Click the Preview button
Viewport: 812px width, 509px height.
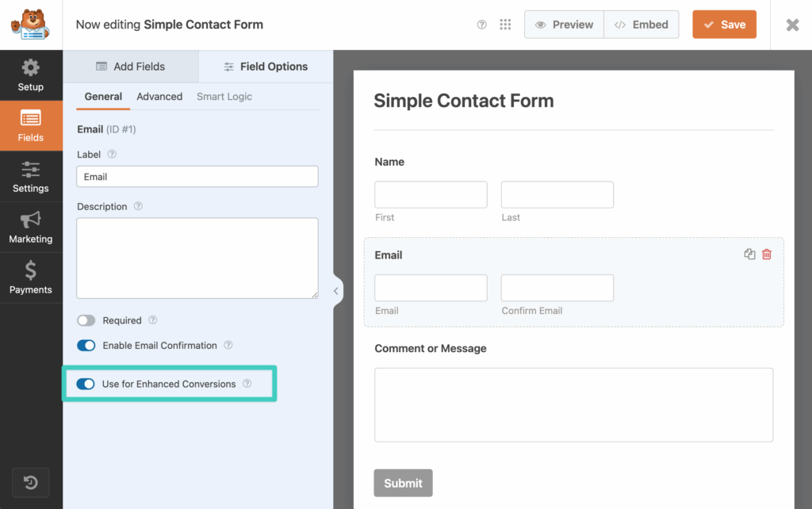(564, 25)
